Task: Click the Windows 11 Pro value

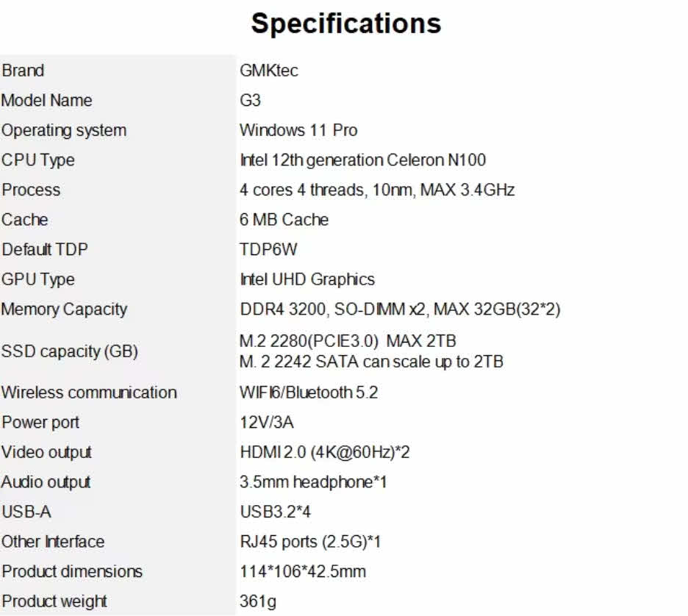Action: pyautogui.click(x=298, y=131)
